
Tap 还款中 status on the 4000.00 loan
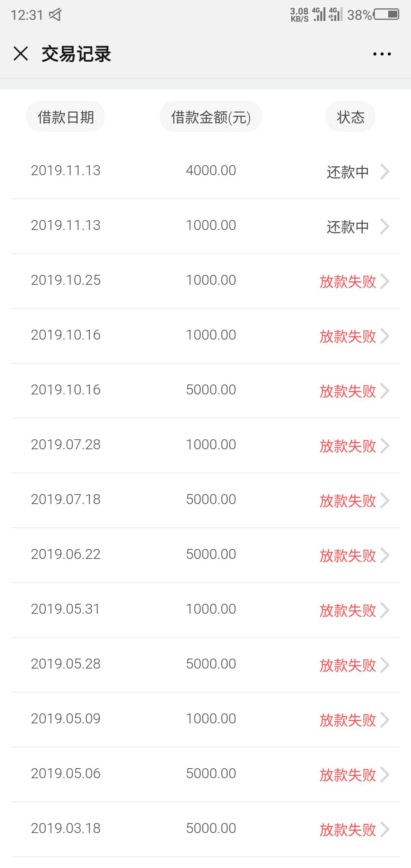348,172
